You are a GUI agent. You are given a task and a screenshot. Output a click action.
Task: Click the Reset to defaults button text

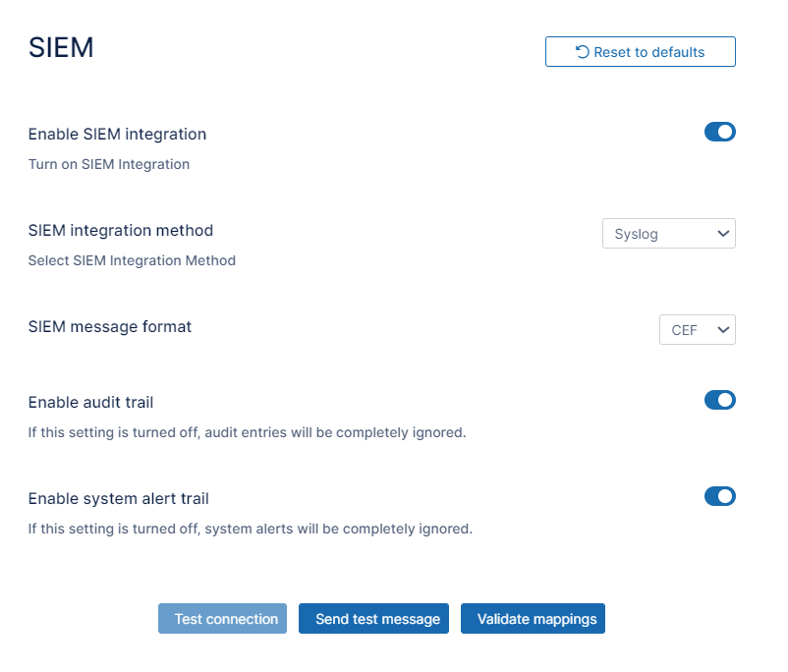648,52
